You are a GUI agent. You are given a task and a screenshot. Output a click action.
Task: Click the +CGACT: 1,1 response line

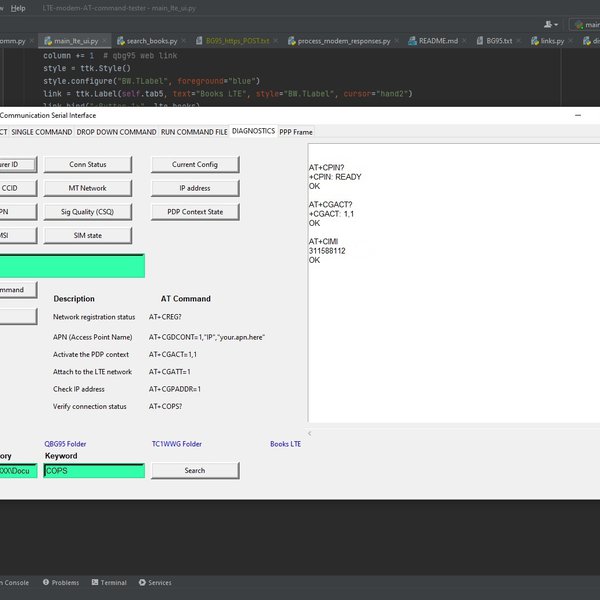331,214
